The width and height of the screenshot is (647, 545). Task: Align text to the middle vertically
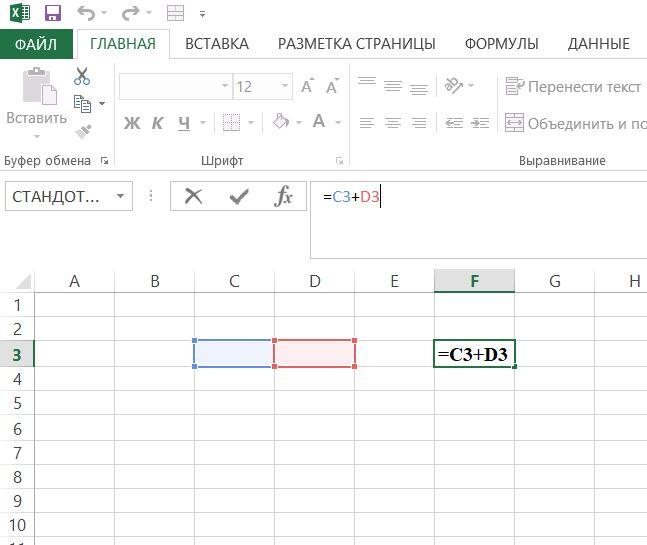click(393, 86)
